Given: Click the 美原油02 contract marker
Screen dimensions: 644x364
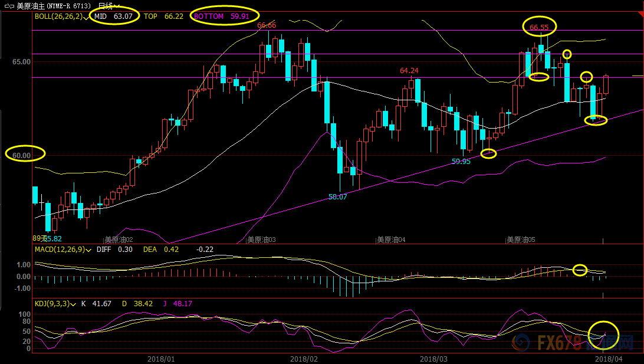Looking at the screenshot, I should pos(119,240).
